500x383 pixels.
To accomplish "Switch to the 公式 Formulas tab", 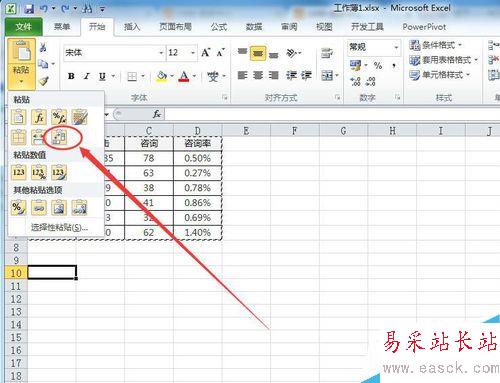I will click(219, 27).
